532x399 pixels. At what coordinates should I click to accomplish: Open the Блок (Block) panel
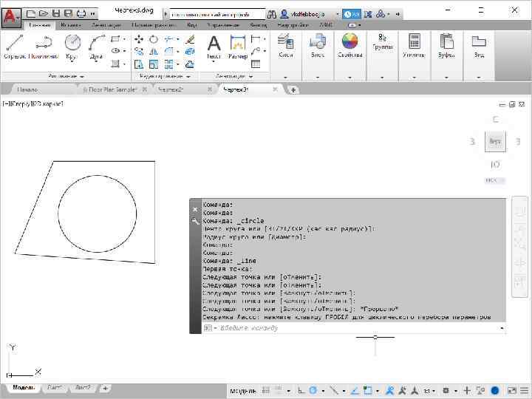pos(318,46)
